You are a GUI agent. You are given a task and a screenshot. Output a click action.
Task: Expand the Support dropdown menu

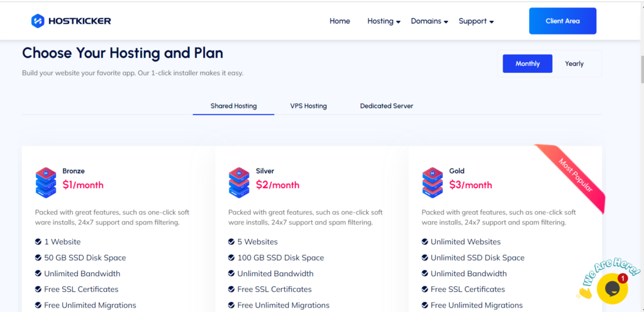pos(476,21)
